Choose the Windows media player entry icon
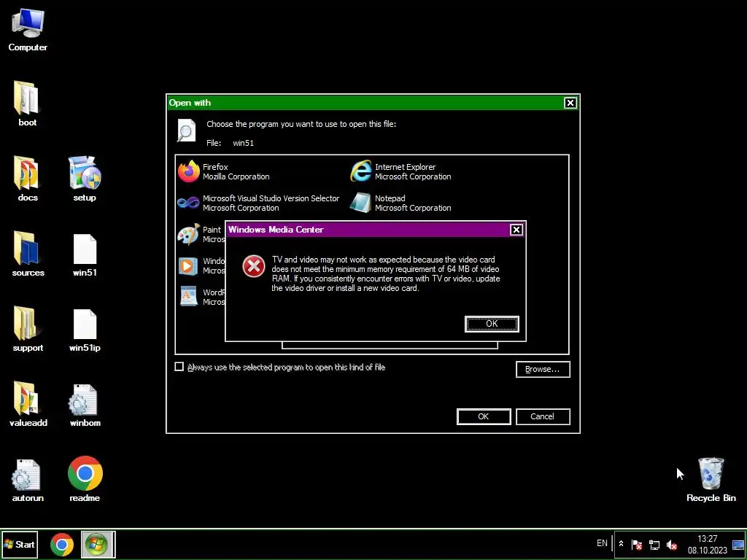 [x=188, y=265]
